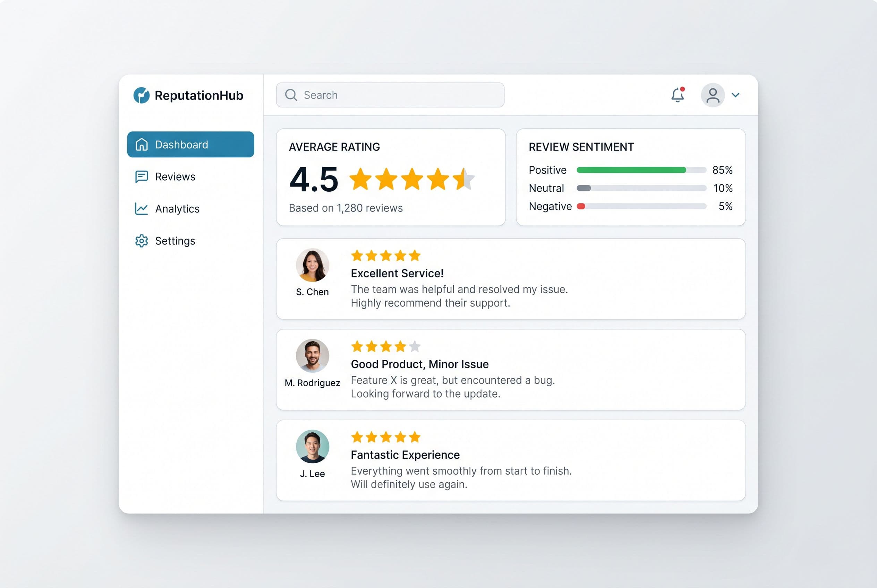Click the J. Lee reviewer name
Screen dimensions: 877x588
click(x=312, y=474)
